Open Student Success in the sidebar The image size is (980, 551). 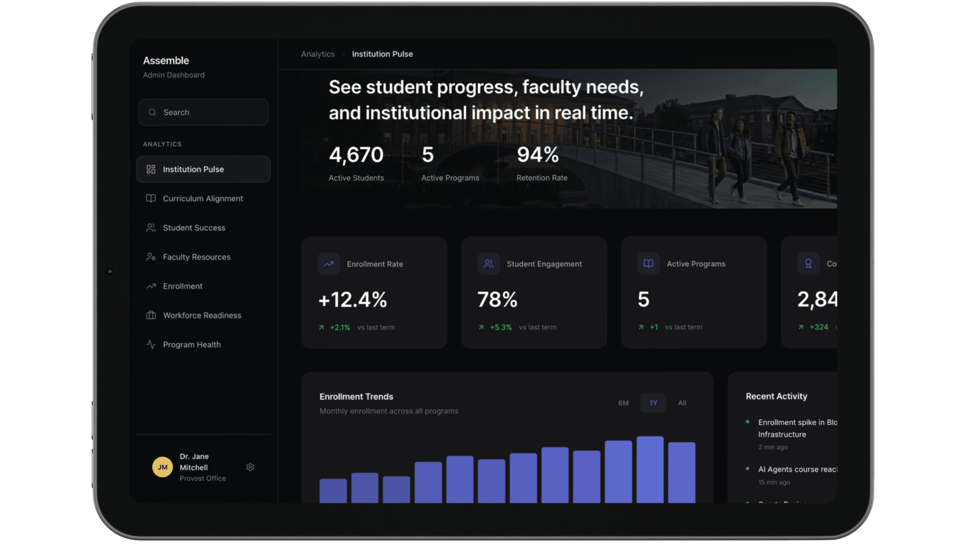(x=194, y=228)
